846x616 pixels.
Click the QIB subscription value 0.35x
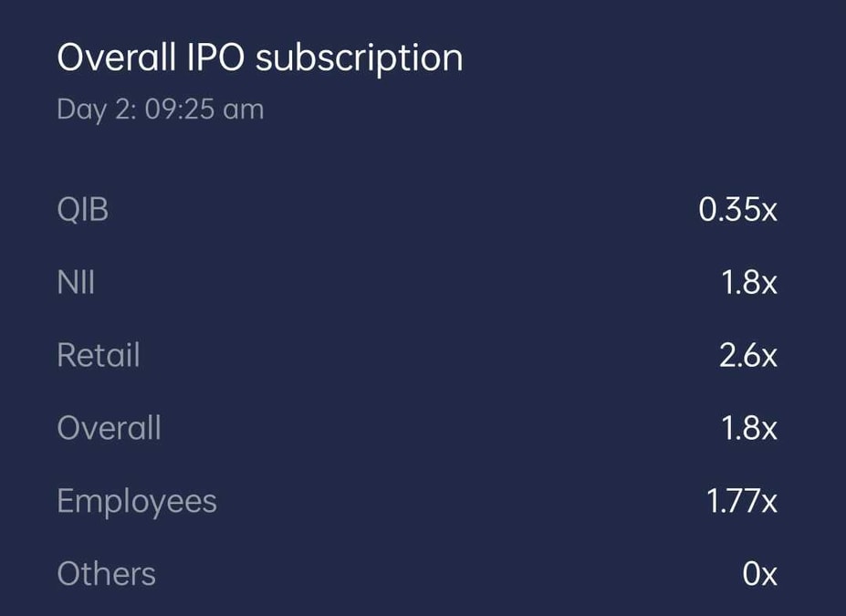[x=736, y=209]
